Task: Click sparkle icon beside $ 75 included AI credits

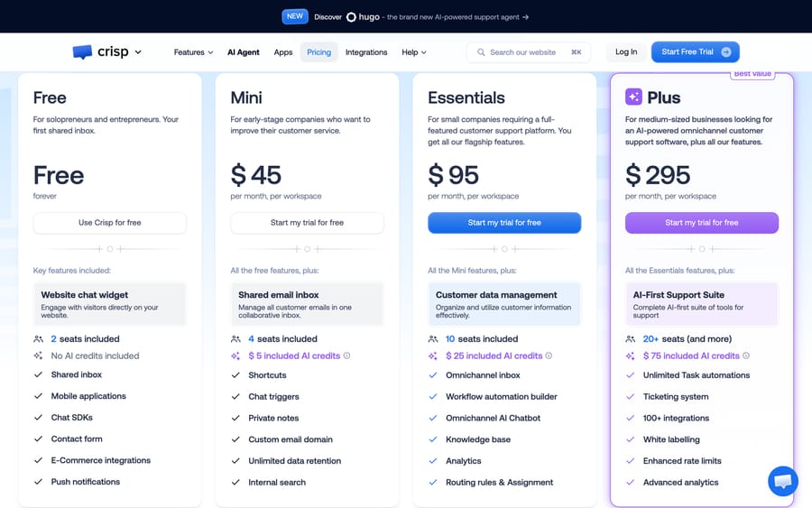Action: [631, 356]
